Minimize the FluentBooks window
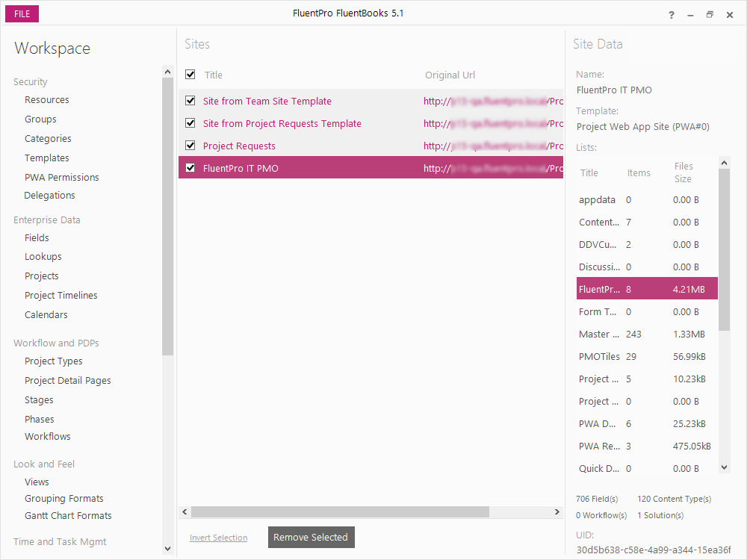The image size is (747, 560). pos(690,15)
